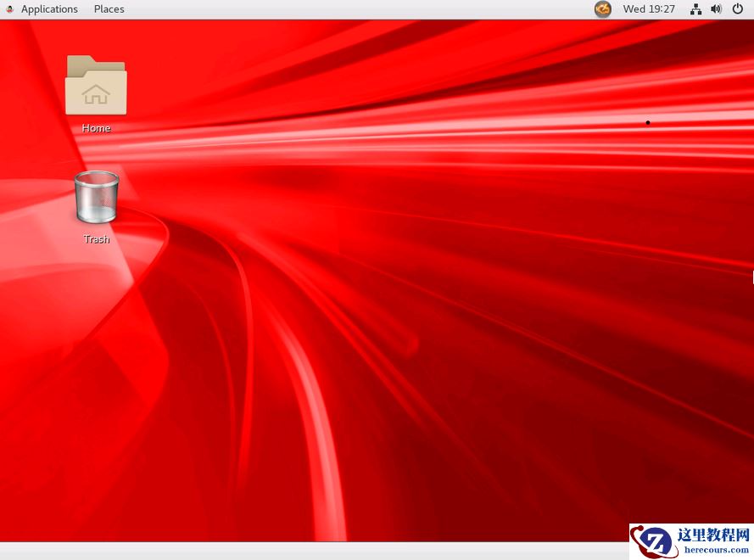Open the power menu icon
The image size is (754, 560).
click(738, 8)
